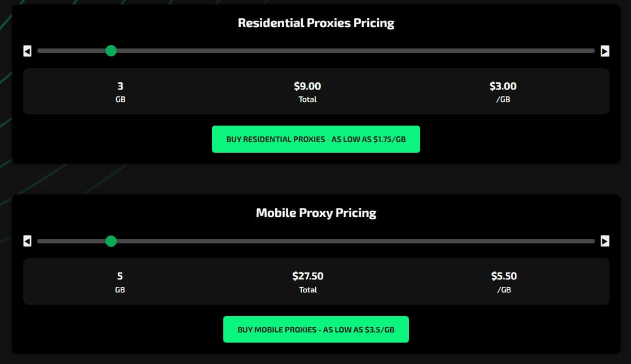The height and width of the screenshot is (364, 631).
Task: Click the Residential Proxies Pricing heading
Action: (x=316, y=23)
